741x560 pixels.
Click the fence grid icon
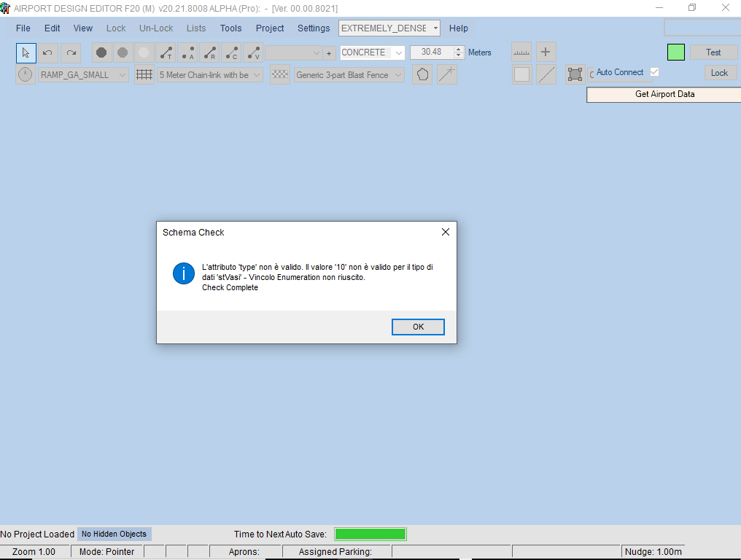tap(144, 74)
